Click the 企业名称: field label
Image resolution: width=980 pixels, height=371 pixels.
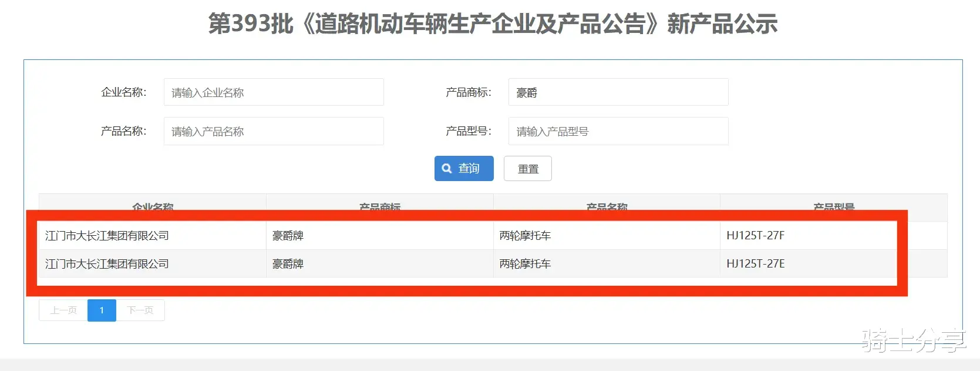point(124,92)
